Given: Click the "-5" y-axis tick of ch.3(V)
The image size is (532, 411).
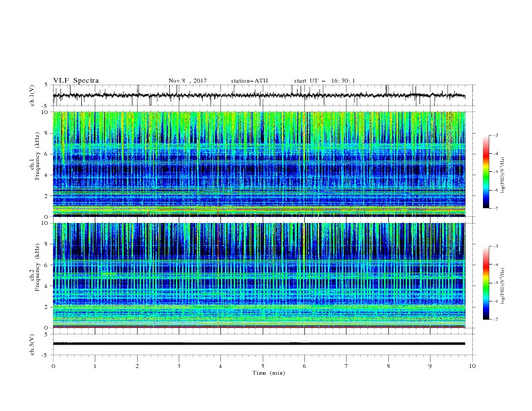Looking at the screenshot, I should pos(46,355).
